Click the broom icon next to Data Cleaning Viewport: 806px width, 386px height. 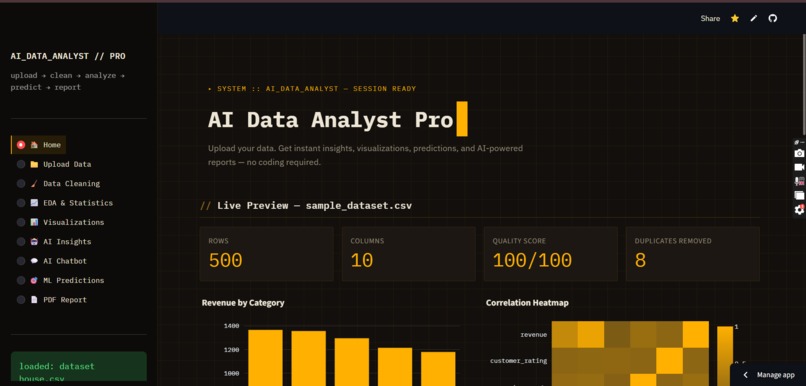tap(34, 183)
